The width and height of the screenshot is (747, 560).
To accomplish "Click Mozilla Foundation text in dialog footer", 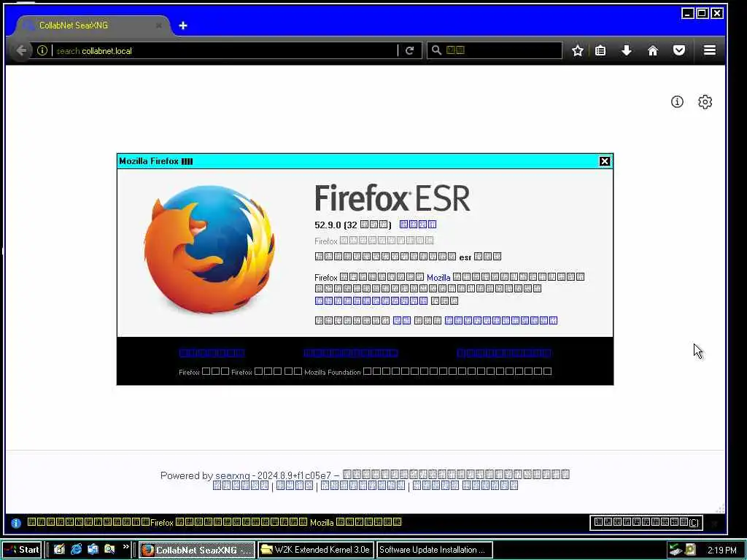I will pyautogui.click(x=333, y=372).
